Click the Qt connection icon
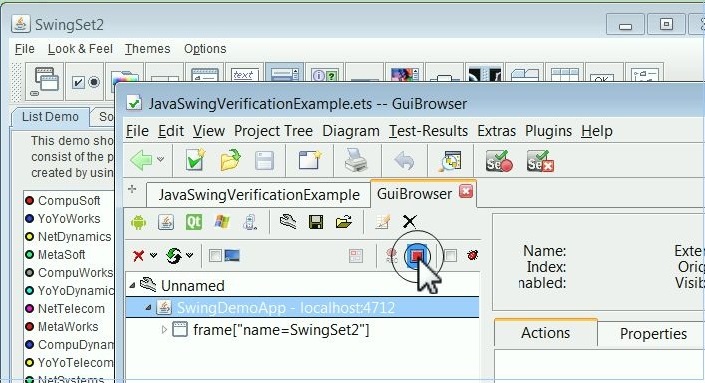The width and height of the screenshot is (705, 383). (194, 222)
